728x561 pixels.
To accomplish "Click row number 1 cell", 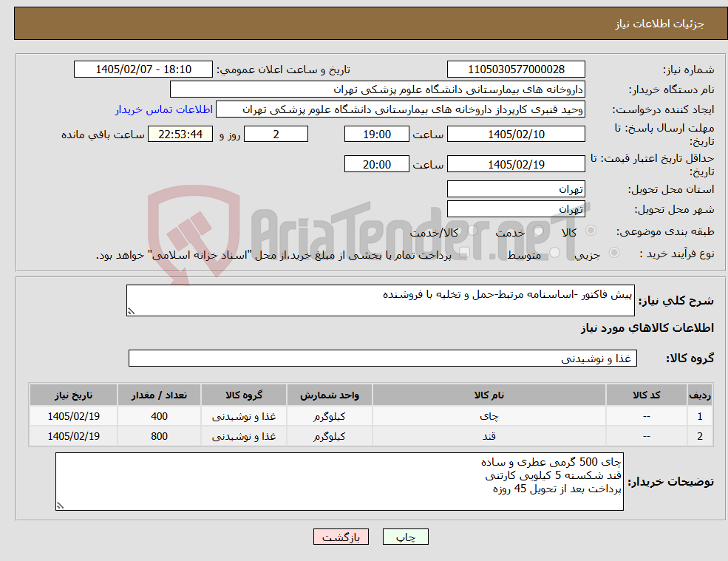I will pyautogui.click(x=700, y=416).
